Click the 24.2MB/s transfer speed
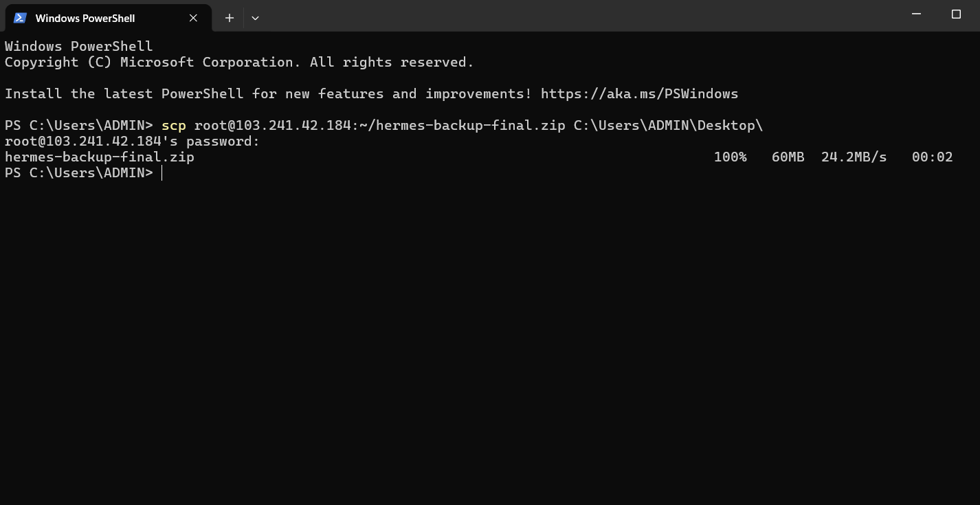980x505 pixels. pos(854,157)
